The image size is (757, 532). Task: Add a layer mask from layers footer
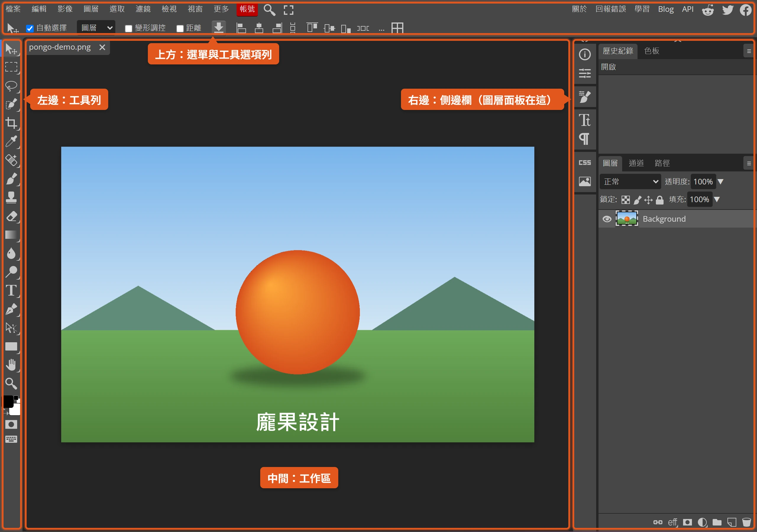688,523
